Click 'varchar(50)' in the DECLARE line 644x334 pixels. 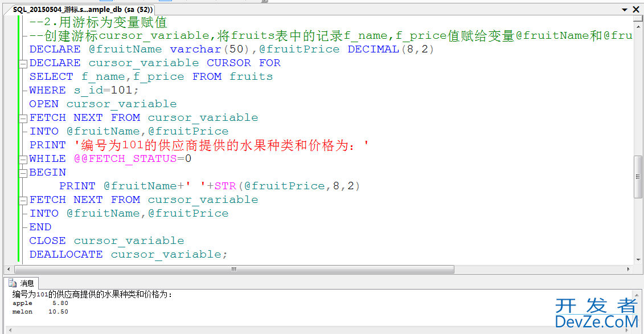coord(210,50)
